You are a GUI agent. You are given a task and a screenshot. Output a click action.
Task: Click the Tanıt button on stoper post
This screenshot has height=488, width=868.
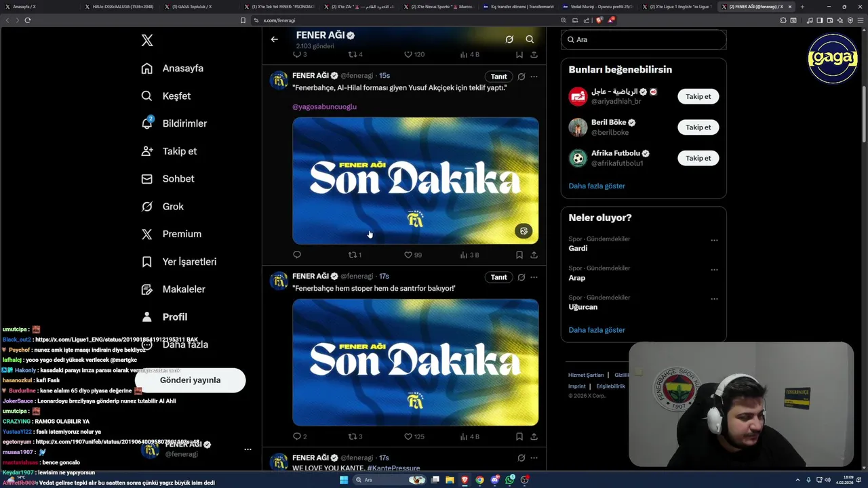pos(498,277)
